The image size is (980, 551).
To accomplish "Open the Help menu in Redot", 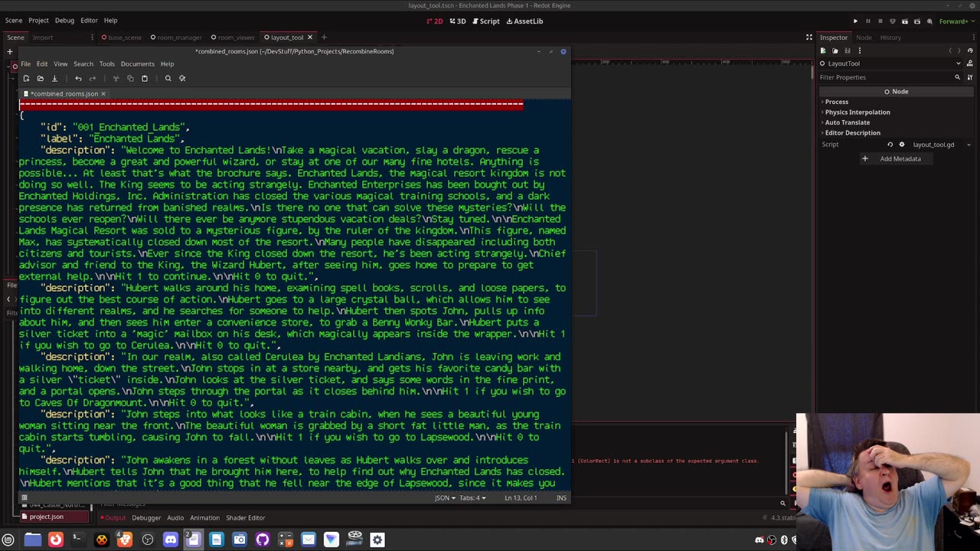I will pyautogui.click(x=110, y=21).
